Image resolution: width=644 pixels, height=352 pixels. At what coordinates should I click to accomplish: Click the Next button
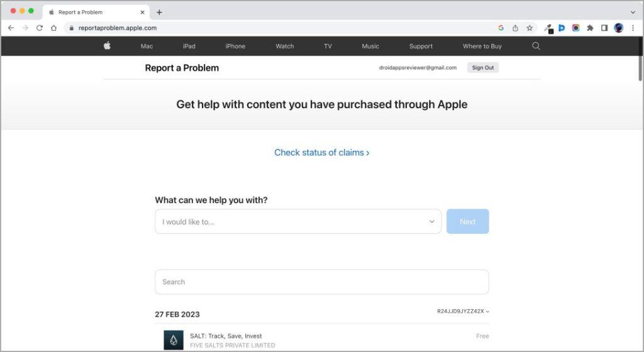(468, 221)
